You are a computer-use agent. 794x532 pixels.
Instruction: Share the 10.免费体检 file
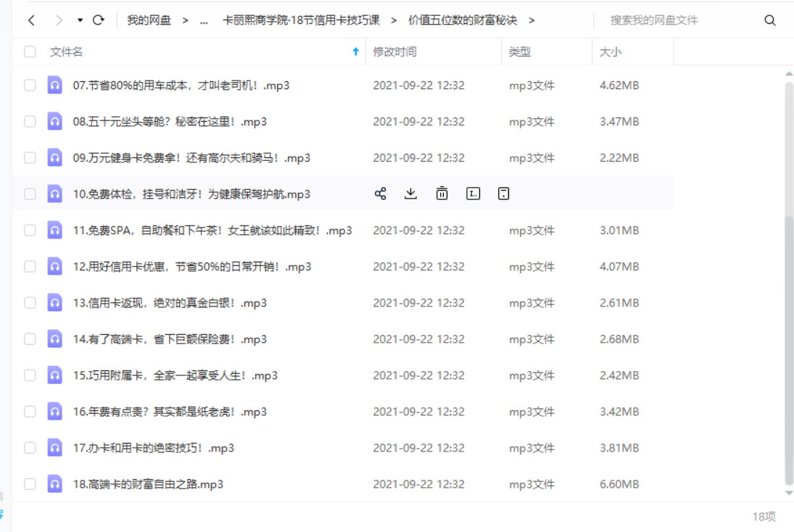380,194
